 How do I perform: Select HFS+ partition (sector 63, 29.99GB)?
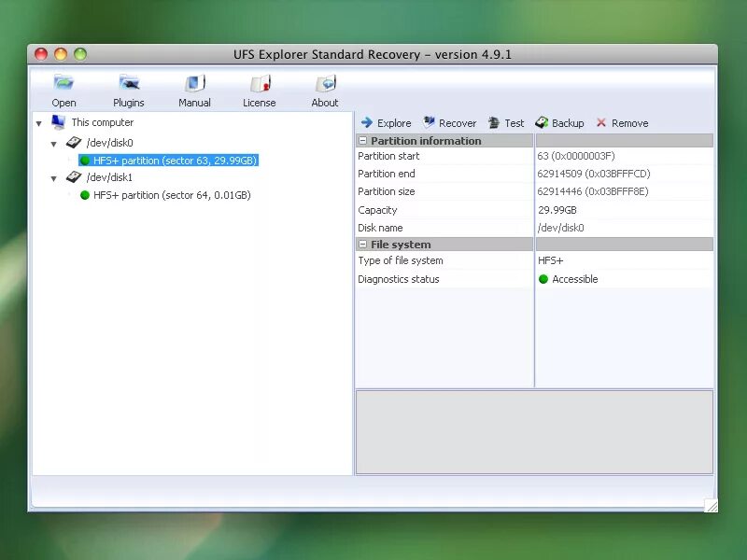tap(169, 161)
